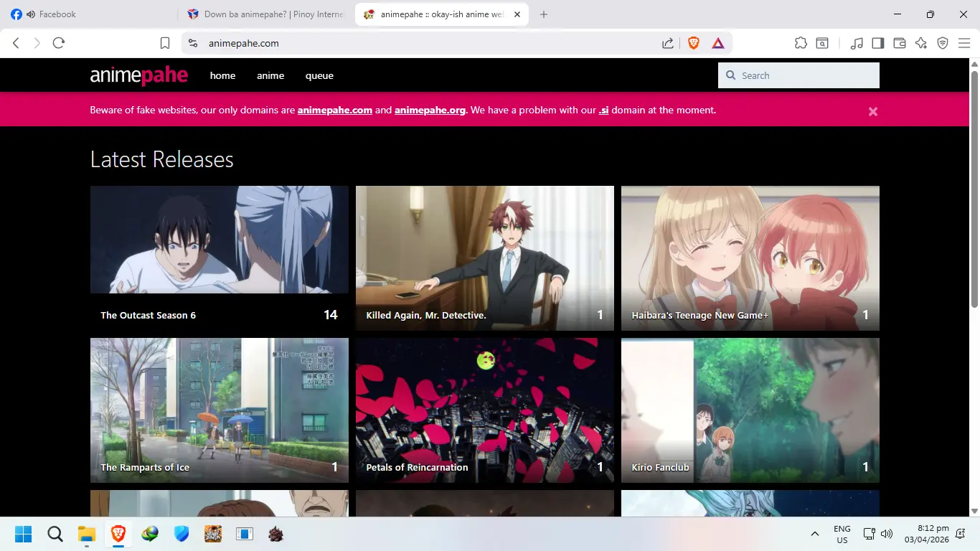Viewport: 980px width, 551px height.
Task: Open the home menu item
Action: (222, 75)
